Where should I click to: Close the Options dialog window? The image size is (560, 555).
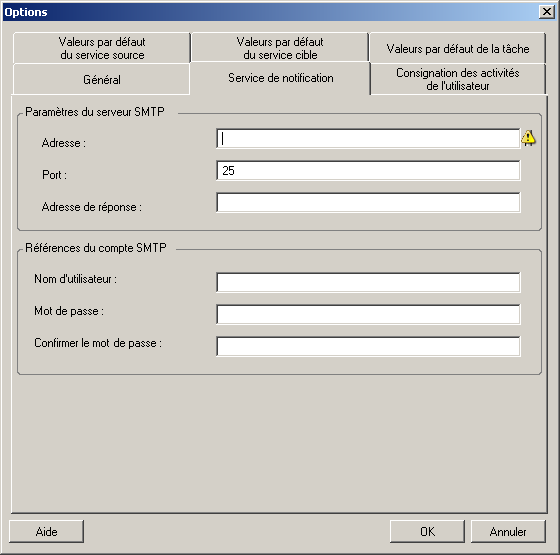(x=546, y=12)
